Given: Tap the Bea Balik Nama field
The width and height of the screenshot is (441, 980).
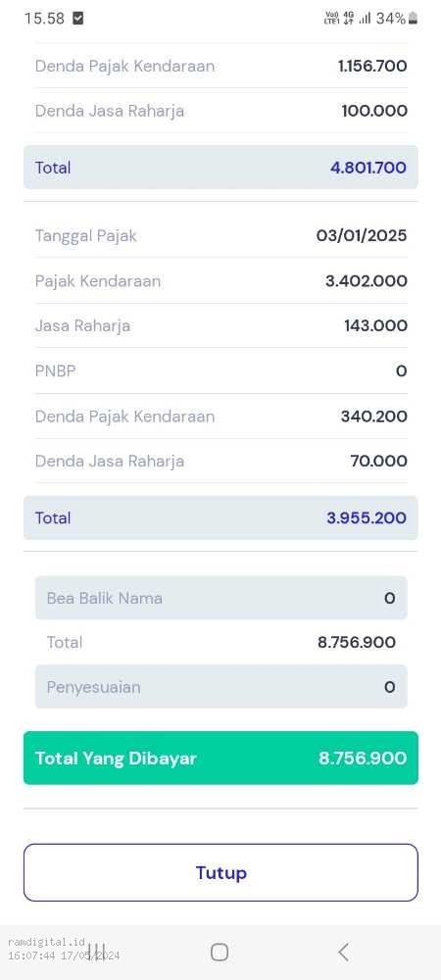Looking at the screenshot, I should click(220, 598).
